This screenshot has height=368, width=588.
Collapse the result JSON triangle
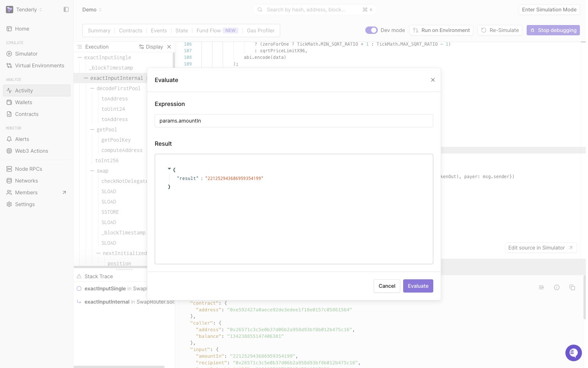tap(169, 169)
